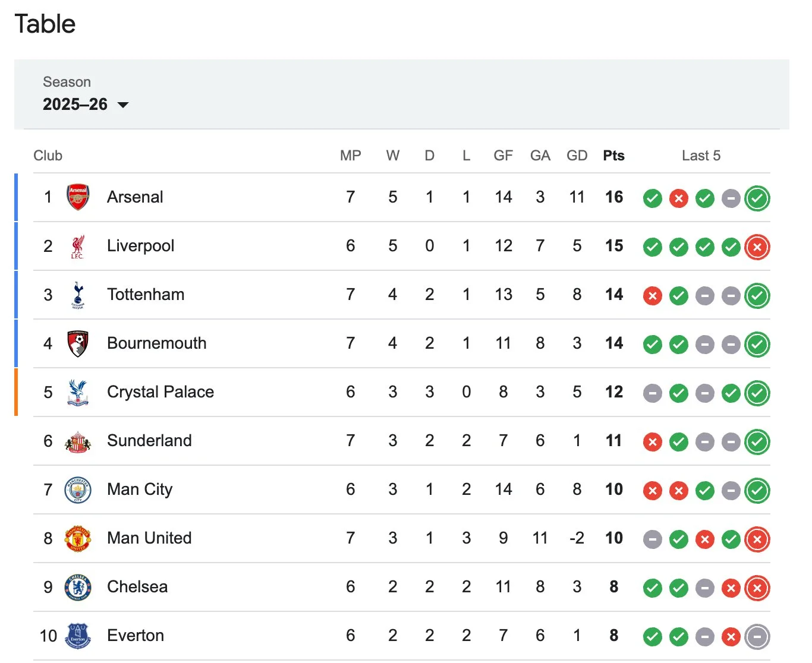The image size is (812, 663).
Task: Open the Sunderland team link
Action: pyautogui.click(x=149, y=441)
